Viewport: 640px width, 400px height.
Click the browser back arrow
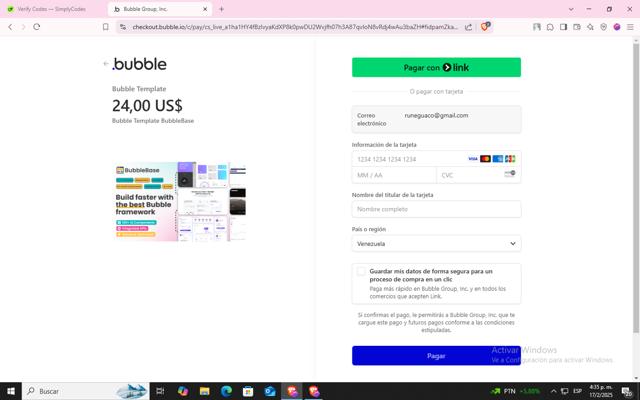tap(10, 27)
